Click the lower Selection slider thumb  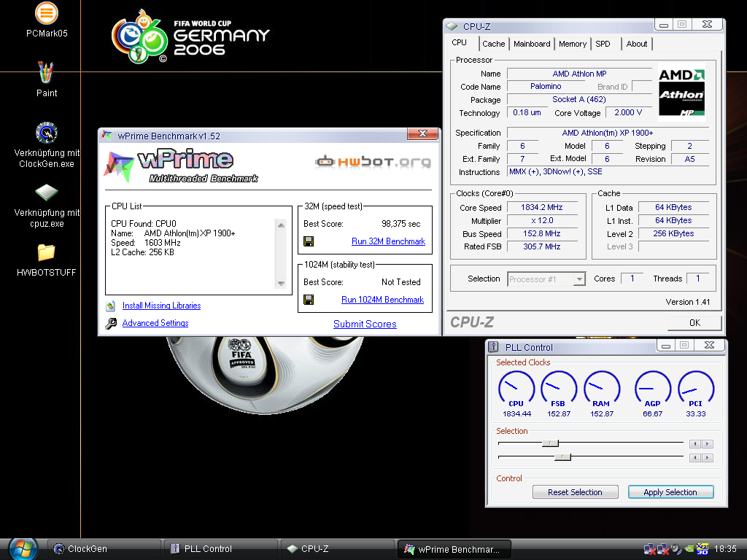coord(562,456)
